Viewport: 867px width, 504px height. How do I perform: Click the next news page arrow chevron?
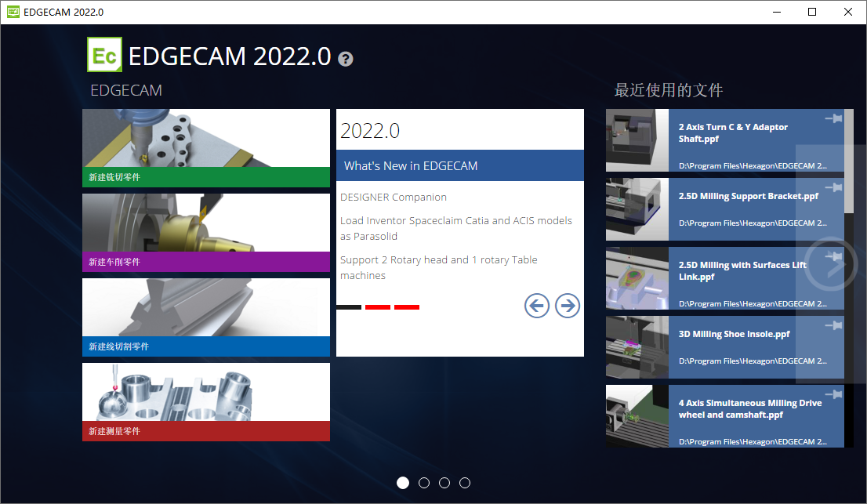click(567, 306)
